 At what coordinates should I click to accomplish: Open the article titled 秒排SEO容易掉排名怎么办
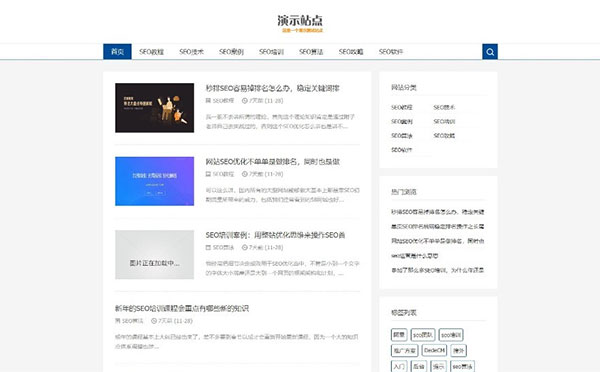[272, 88]
